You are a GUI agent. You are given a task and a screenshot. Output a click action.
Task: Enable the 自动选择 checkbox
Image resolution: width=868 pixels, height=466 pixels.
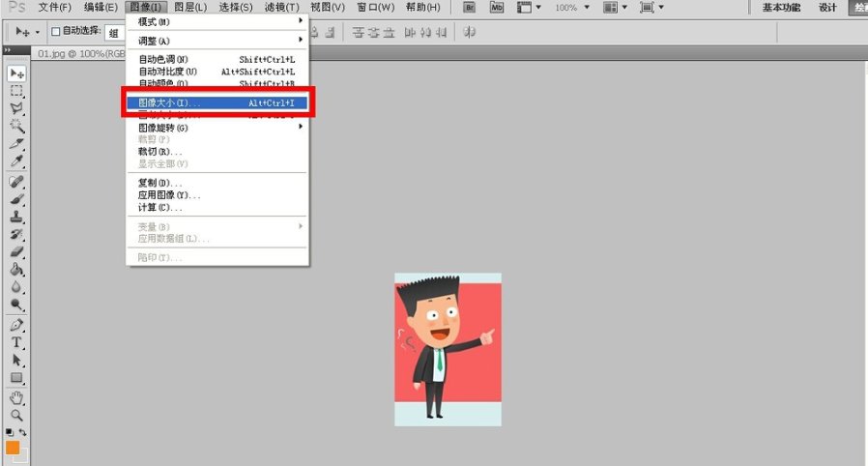pos(55,32)
